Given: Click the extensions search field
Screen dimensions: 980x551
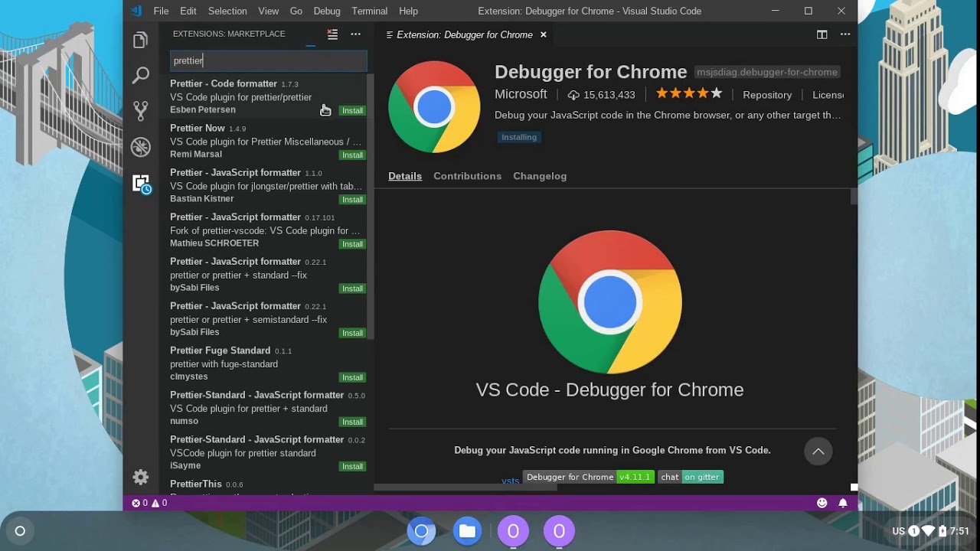Looking at the screenshot, I should [x=268, y=60].
